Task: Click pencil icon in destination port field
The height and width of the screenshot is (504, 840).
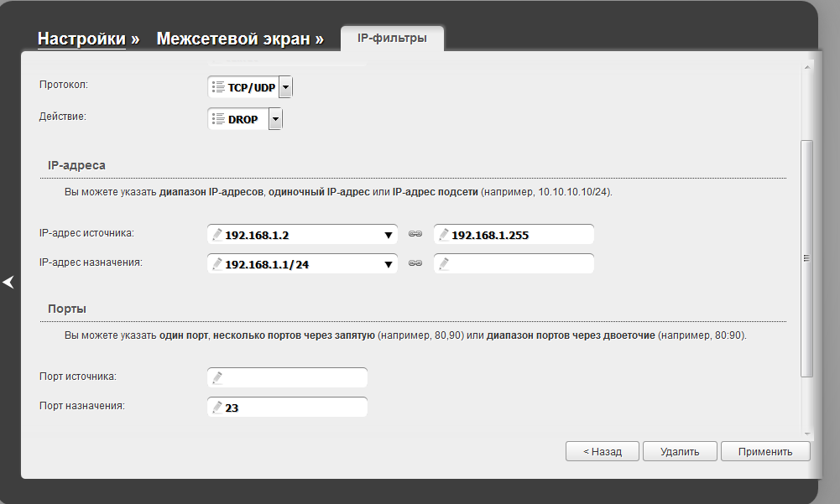Action: 217,407
